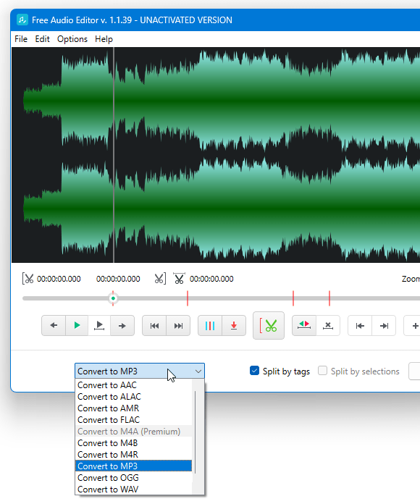Choose Convert to FLAC option

[x=134, y=419]
